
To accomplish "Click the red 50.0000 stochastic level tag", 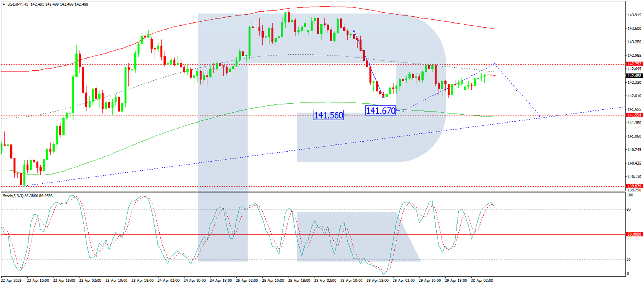I will pyautogui.click(x=634, y=234).
